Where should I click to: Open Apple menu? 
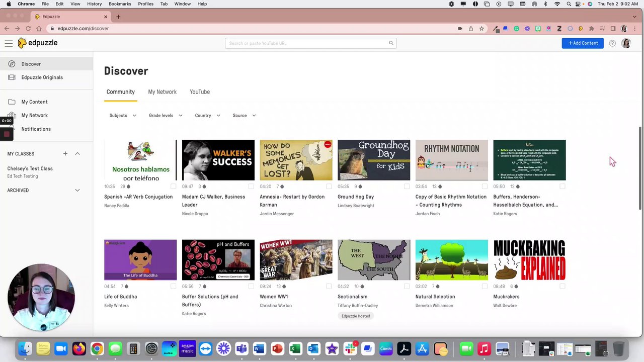pyautogui.click(x=9, y=4)
